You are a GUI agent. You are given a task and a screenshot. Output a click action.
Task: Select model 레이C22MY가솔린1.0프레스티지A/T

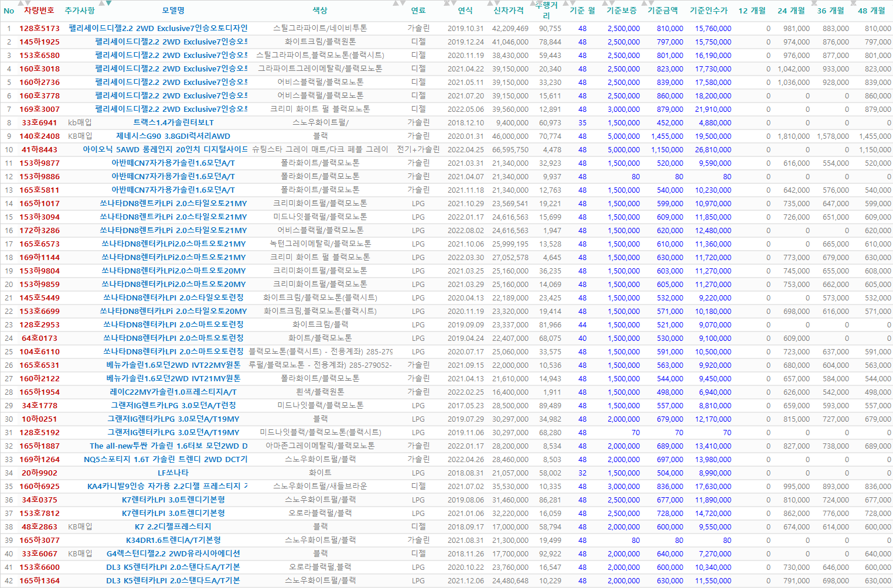173,392
